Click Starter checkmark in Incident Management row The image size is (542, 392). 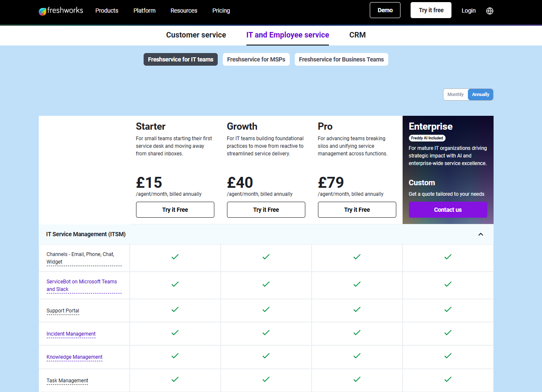[x=175, y=333]
